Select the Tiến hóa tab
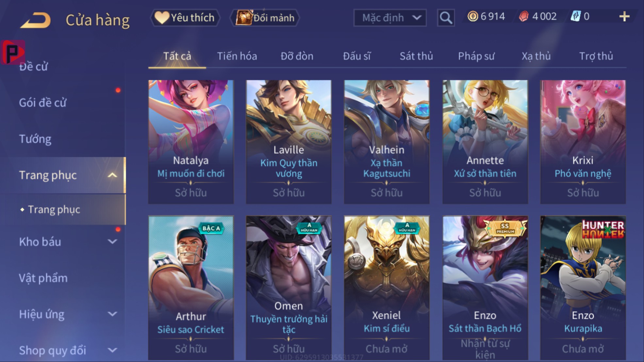644x362 pixels. tap(237, 56)
